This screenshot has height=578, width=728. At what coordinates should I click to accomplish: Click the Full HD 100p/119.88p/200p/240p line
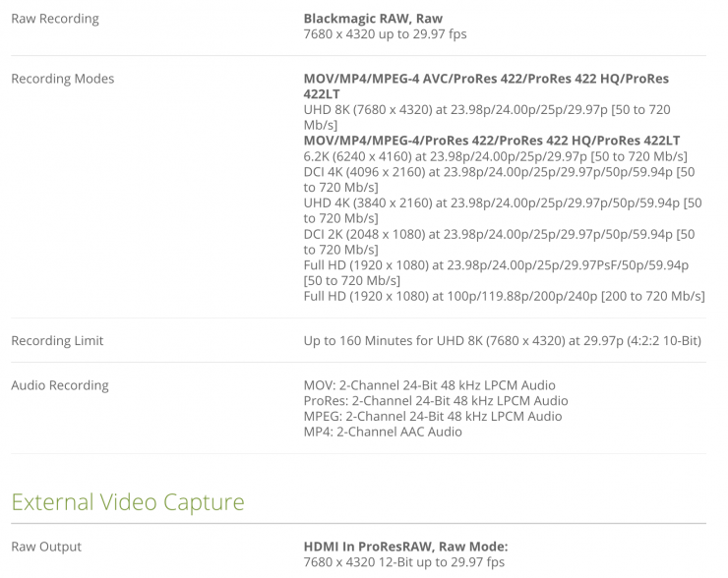[504, 296]
